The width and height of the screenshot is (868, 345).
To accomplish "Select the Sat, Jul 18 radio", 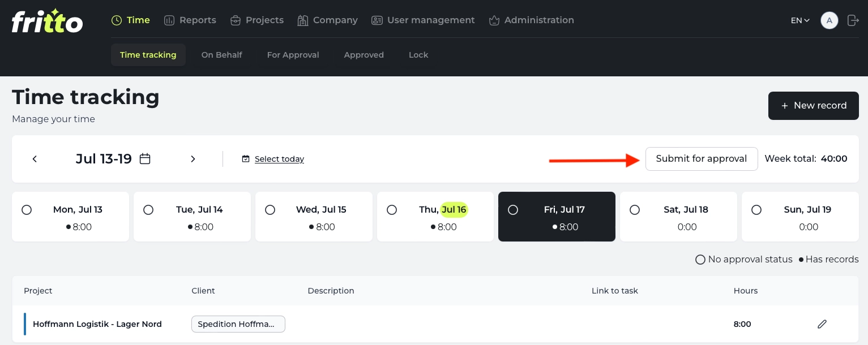I will click(635, 210).
